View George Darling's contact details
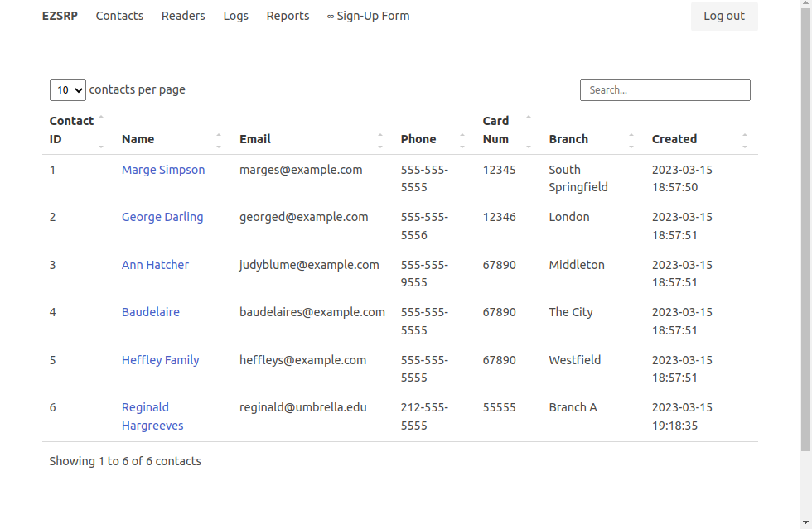 point(162,216)
